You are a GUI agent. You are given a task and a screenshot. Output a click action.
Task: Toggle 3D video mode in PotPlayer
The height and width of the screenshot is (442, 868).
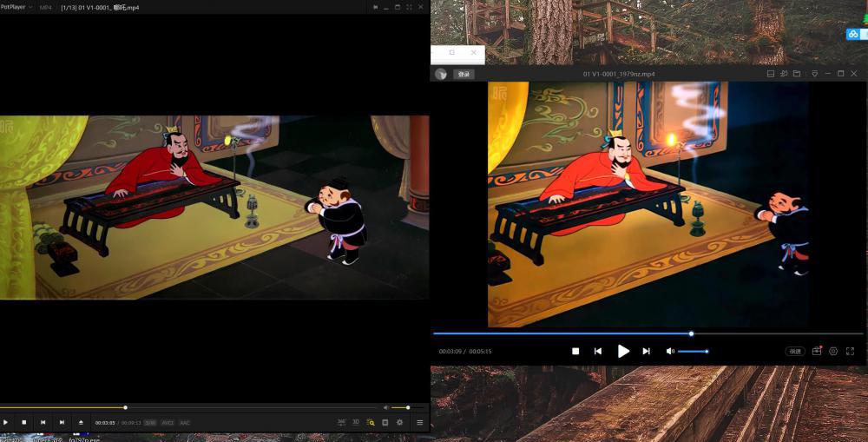point(356,422)
